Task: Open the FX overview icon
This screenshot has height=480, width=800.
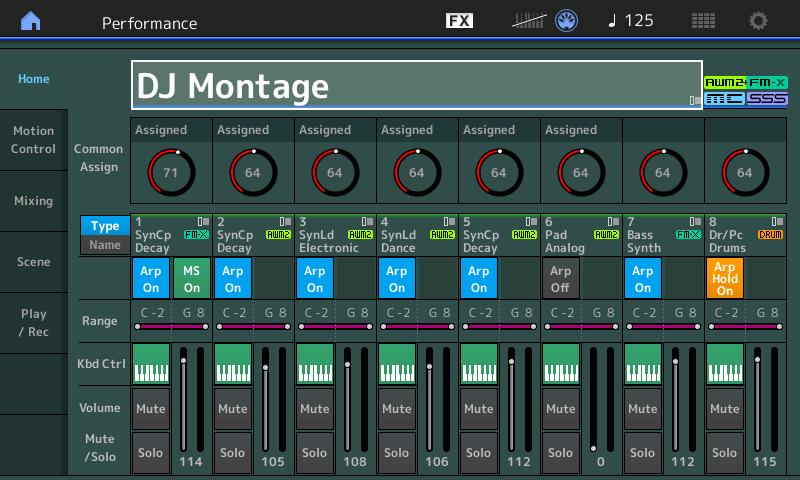Action: pos(459,21)
